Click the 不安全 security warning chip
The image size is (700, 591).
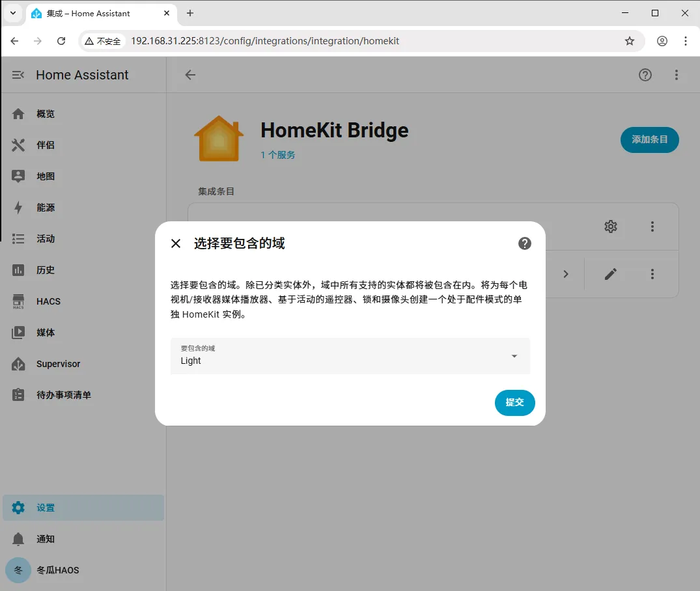coord(103,41)
